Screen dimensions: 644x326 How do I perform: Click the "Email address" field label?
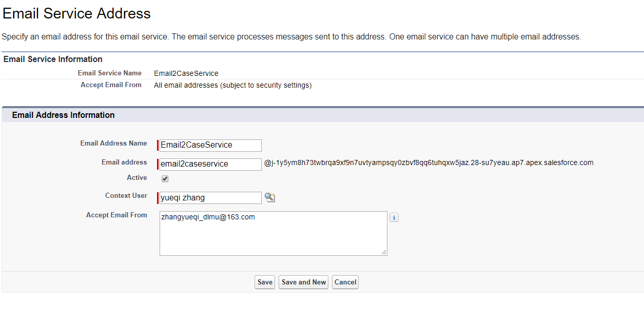tap(124, 162)
